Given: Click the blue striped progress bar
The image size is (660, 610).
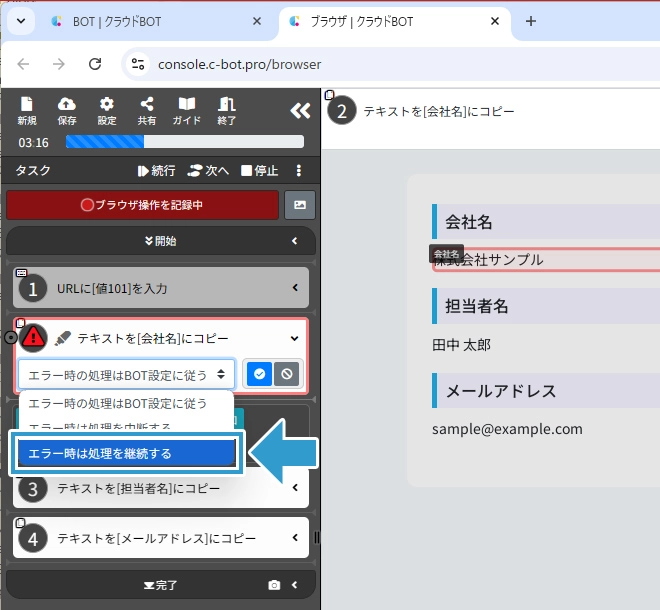Looking at the screenshot, I should click(x=184, y=142).
